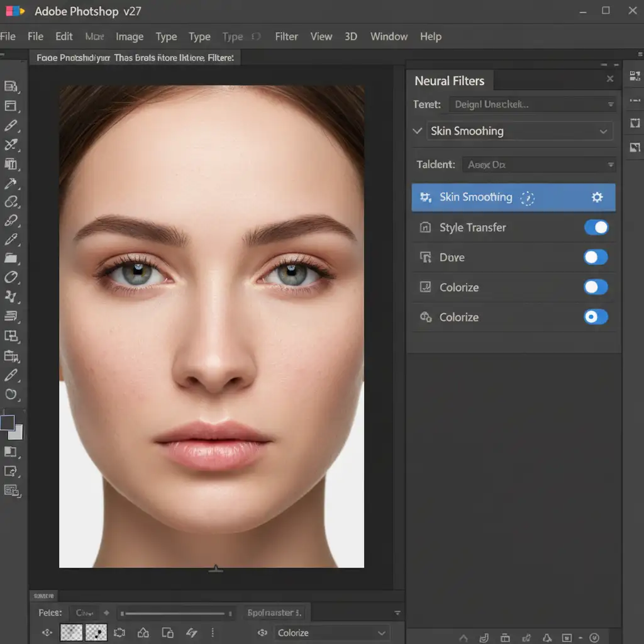Select the topmost tool in left toolbar
644x644 pixels.
[x=11, y=87]
